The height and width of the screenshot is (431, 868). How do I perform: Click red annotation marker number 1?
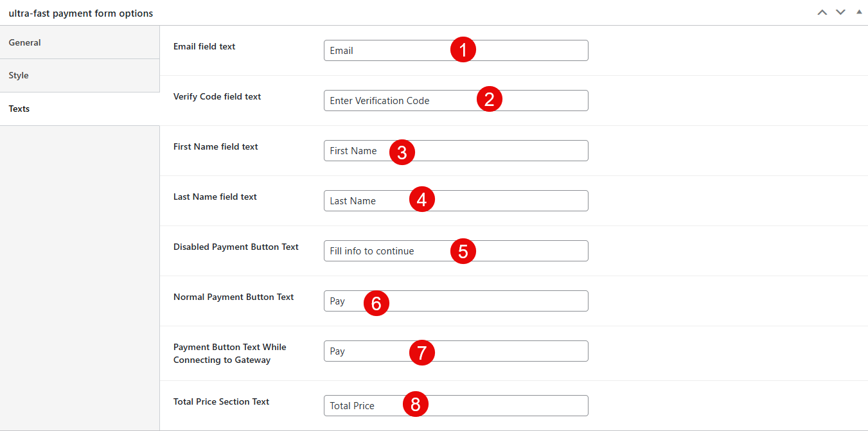tap(463, 49)
